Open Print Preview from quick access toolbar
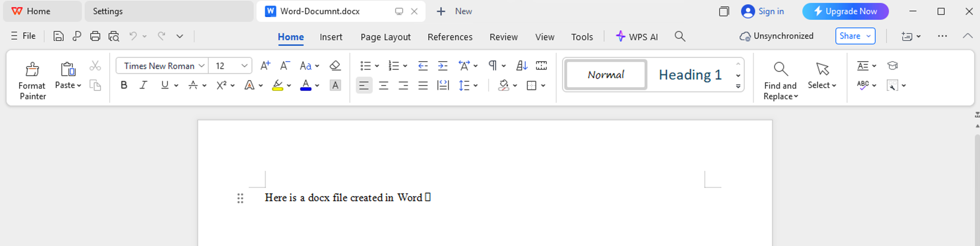The image size is (980, 246). (x=114, y=36)
